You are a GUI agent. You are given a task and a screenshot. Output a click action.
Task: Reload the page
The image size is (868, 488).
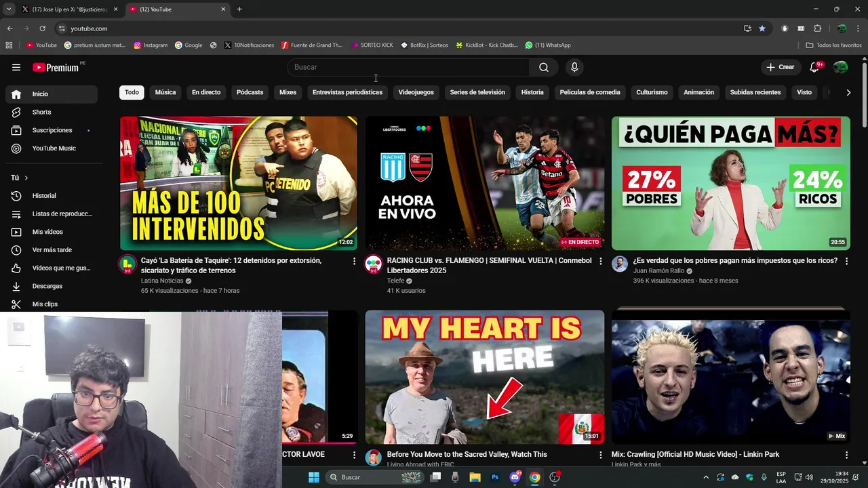tap(42, 28)
